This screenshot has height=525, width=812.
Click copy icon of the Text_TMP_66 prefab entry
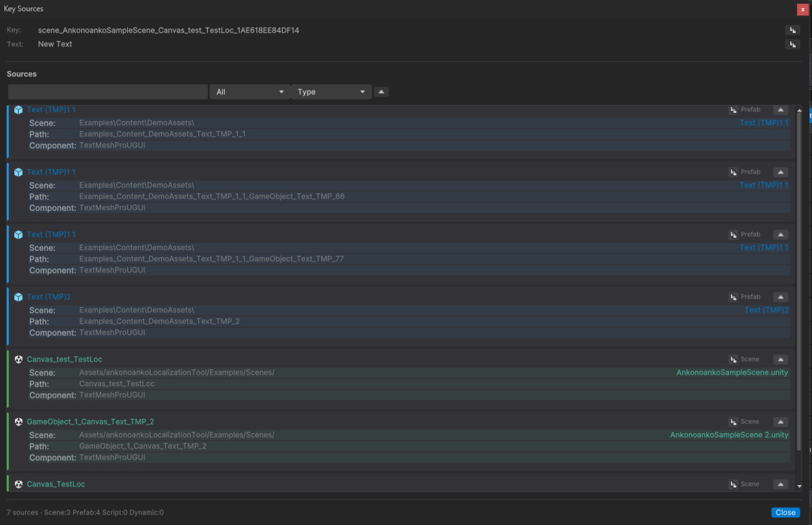click(733, 172)
